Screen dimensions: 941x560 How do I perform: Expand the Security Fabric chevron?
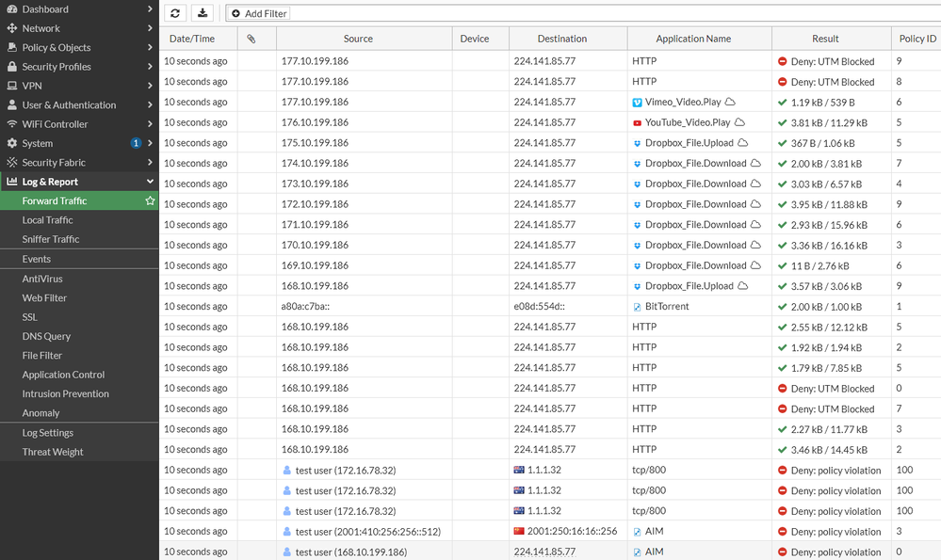[x=150, y=163]
